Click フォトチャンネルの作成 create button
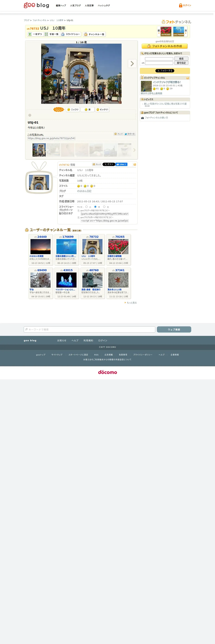Viewport: 215px width, 644px height. click(x=164, y=46)
